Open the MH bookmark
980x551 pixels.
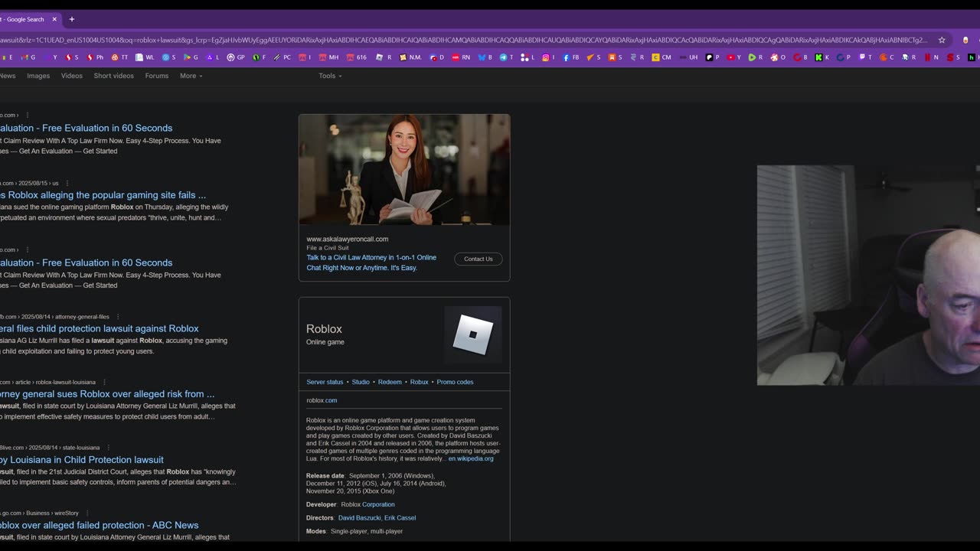click(328, 57)
